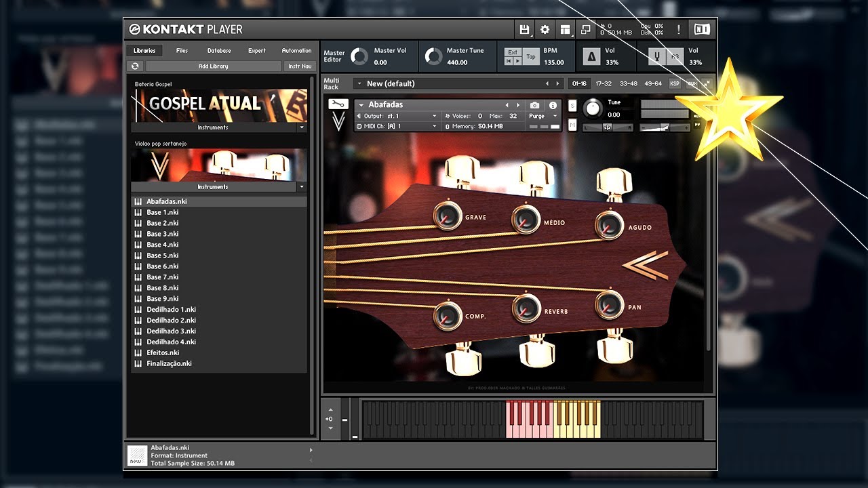Click the Add Library button
The width and height of the screenshot is (868, 488).
pos(213,66)
